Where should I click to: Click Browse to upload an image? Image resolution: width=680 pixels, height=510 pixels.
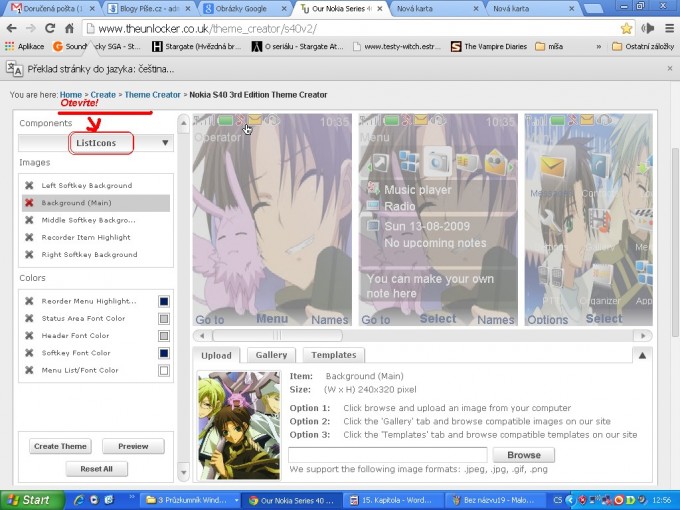523,455
